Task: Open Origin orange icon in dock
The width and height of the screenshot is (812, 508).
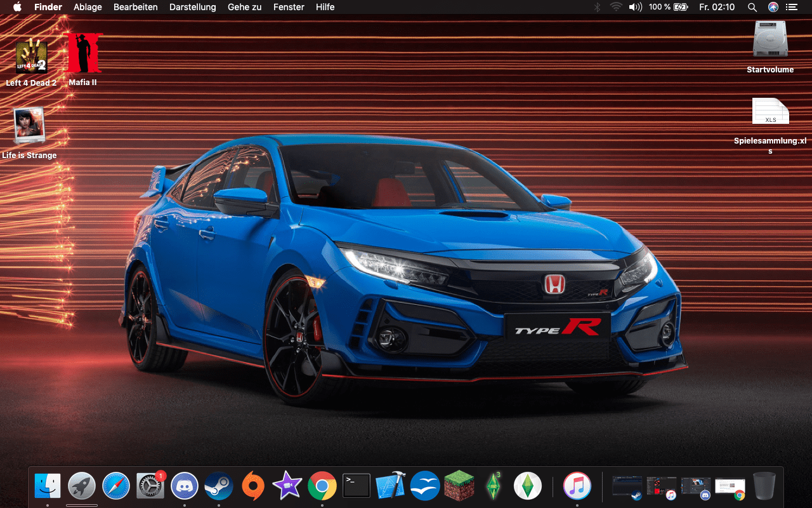Action: [253, 486]
